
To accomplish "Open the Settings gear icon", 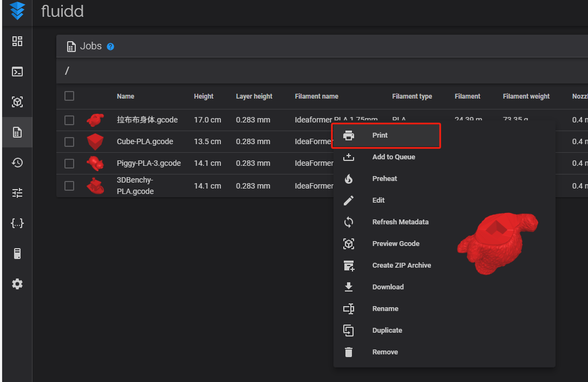I will coord(17,284).
